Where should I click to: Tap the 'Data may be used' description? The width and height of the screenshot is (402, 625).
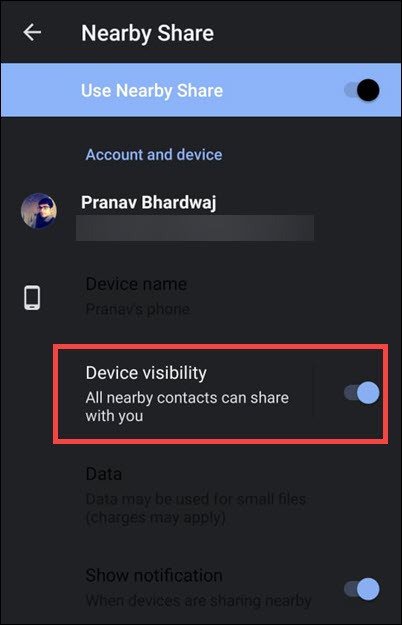point(196,508)
